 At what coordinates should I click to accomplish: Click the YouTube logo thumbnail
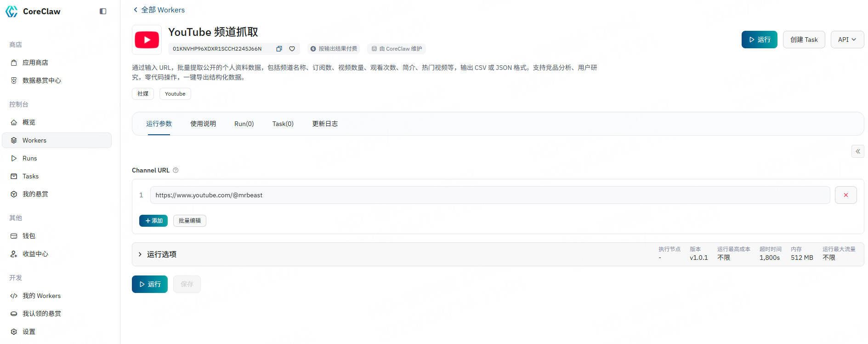coord(147,40)
